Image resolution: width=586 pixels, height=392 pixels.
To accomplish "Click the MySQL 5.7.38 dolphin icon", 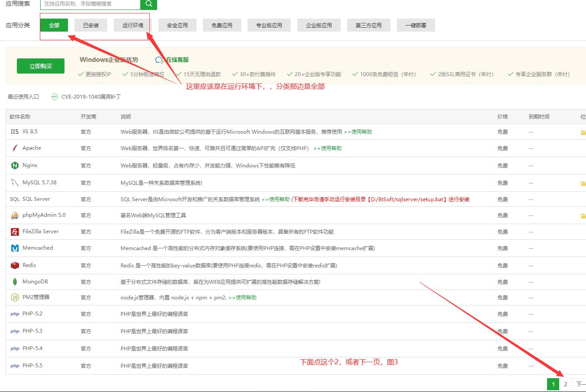I will pos(15,183).
